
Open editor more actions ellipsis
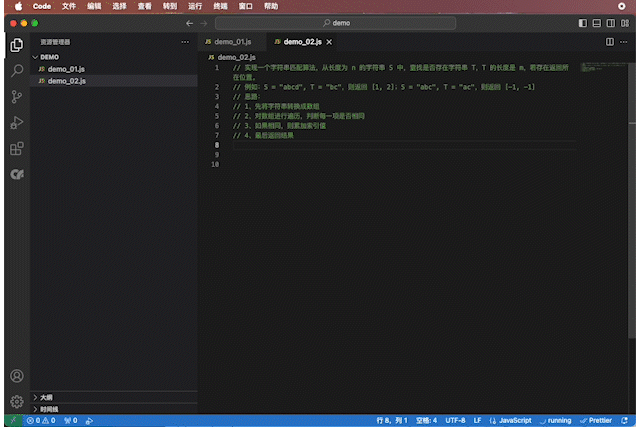pos(624,42)
